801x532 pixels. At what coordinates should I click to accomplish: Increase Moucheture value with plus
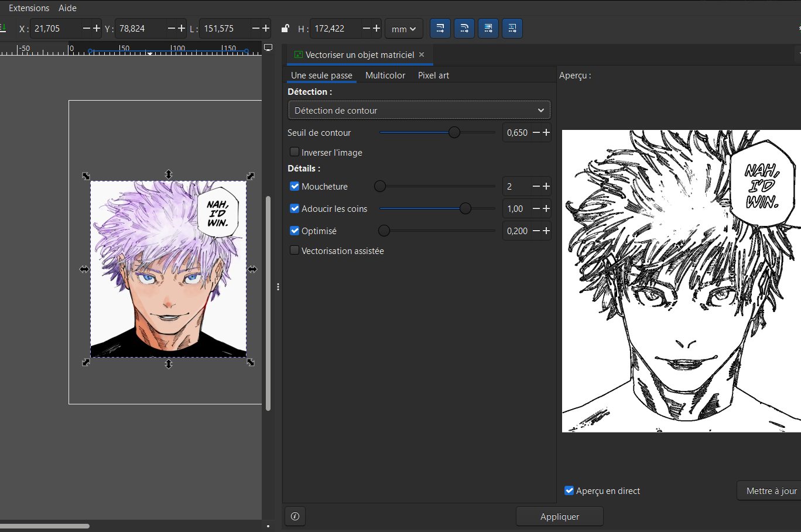point(546,186)
